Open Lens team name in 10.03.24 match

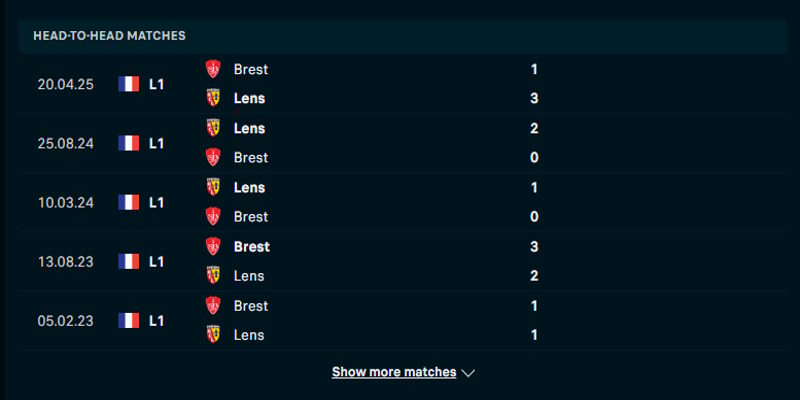[249, 187]
